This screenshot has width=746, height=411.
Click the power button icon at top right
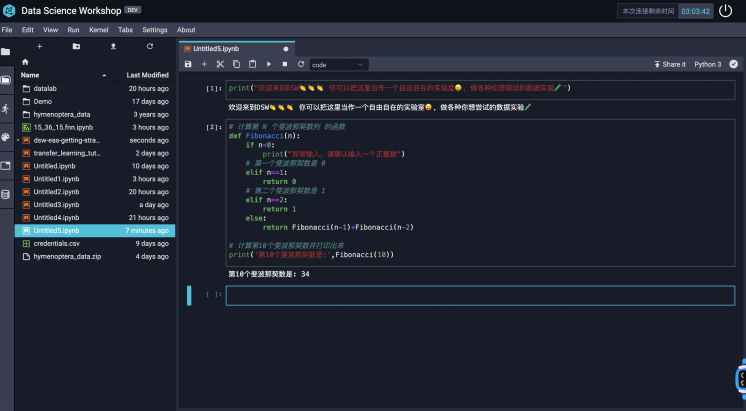pos(725,10)
